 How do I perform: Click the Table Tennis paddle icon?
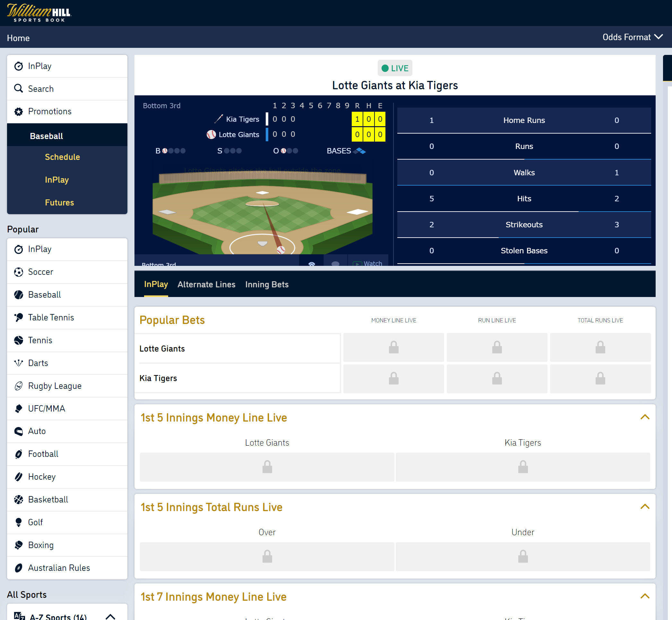coord(18,317)
